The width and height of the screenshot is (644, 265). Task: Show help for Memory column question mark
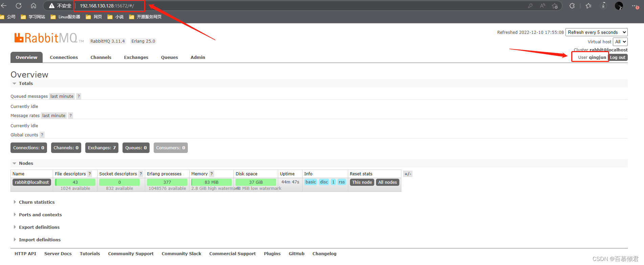click(x=212, y=174)
